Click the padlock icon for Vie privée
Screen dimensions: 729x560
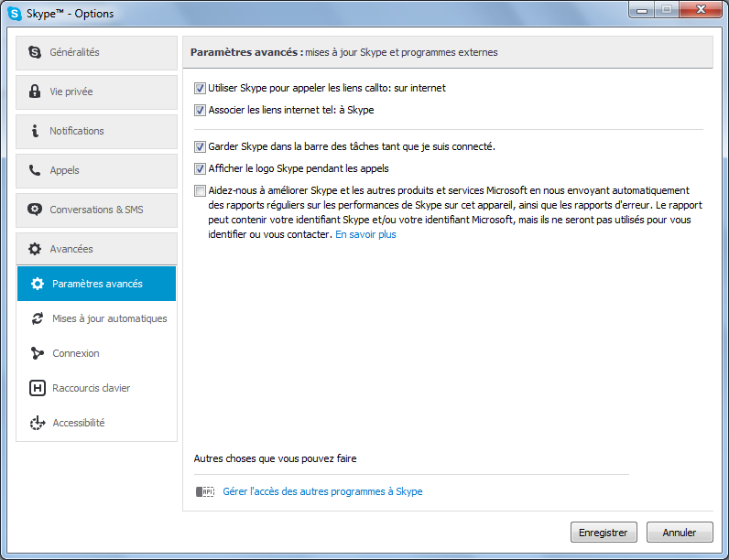(35, 91)
